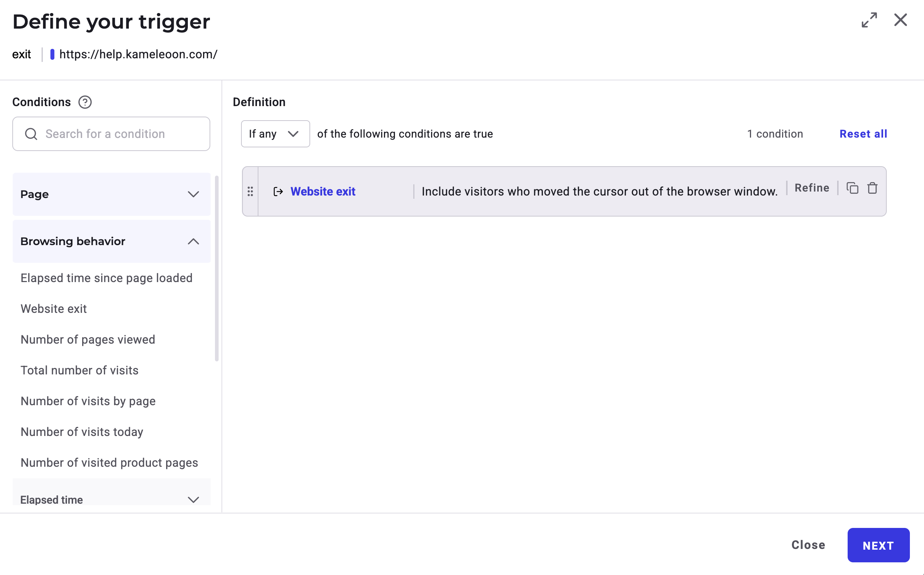924x575 pixels.
Task: Focus the Search for a condition field
Action: (x=111, y=134)
